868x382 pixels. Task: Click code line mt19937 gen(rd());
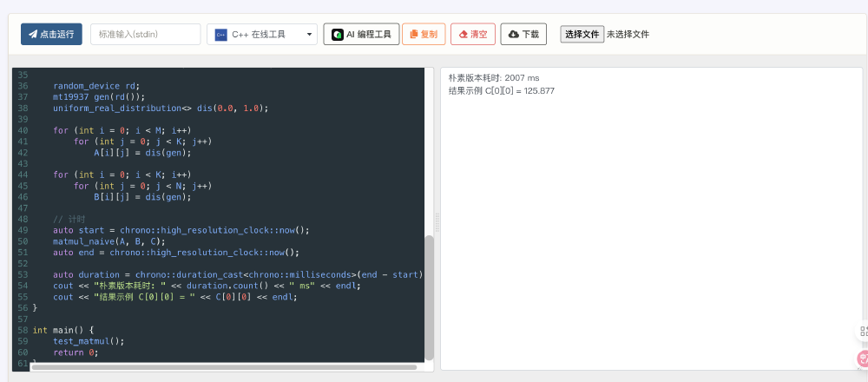pyautogui.click(x=99, y=97)
